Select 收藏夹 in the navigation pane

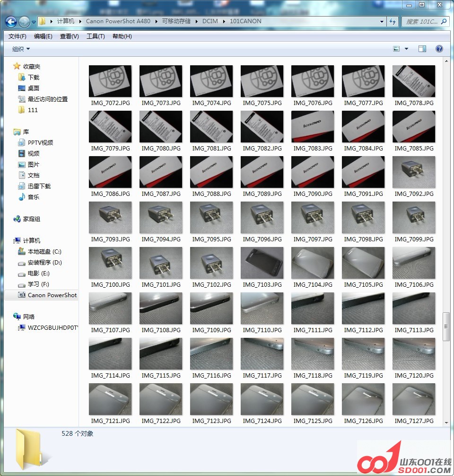point(32,67)
